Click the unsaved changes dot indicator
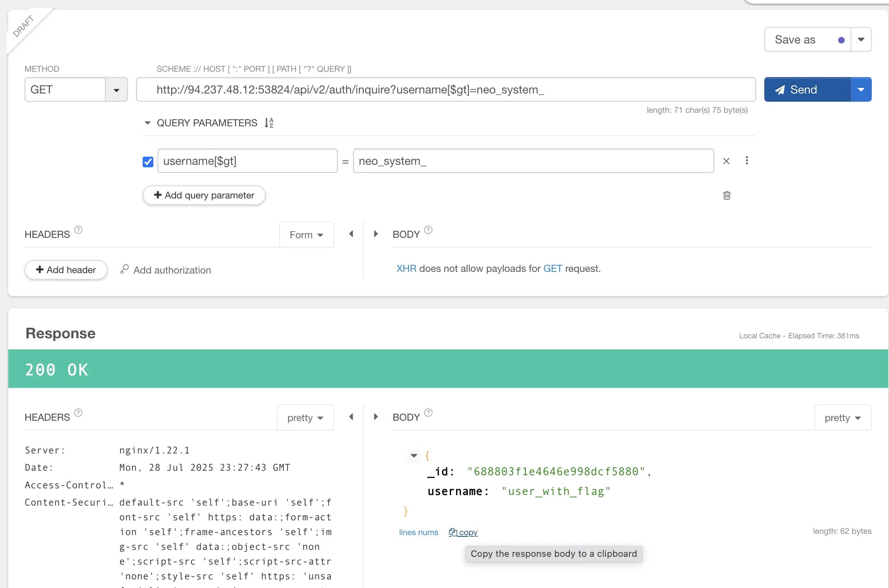Screen dimensions: 889x588 (841, 40)
